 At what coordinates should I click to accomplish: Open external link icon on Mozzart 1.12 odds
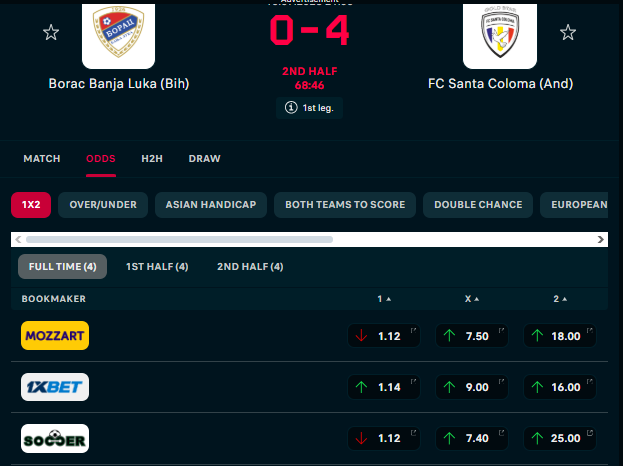coord(413,331)
